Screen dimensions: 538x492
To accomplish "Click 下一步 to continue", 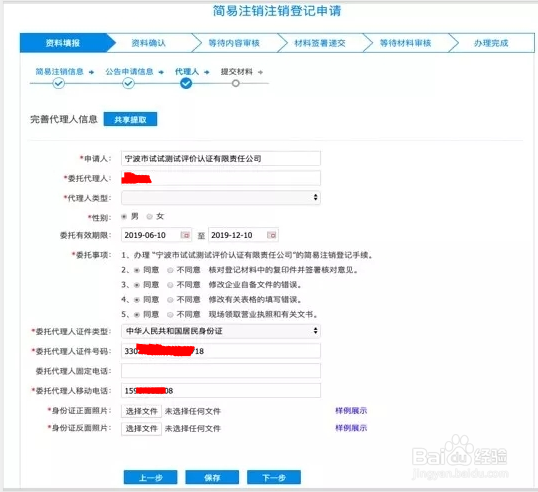I will click(274, 477).
